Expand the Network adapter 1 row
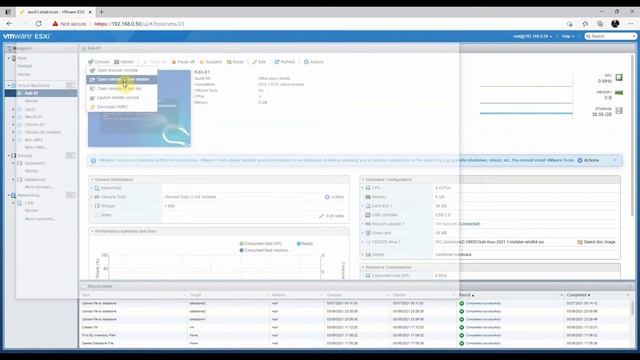 (362, 224)
